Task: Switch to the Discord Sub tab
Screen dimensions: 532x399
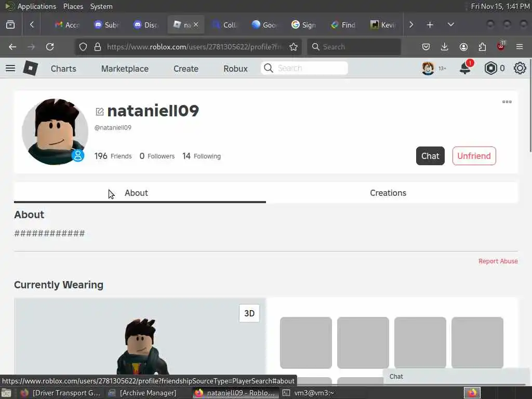Action: 106,25
